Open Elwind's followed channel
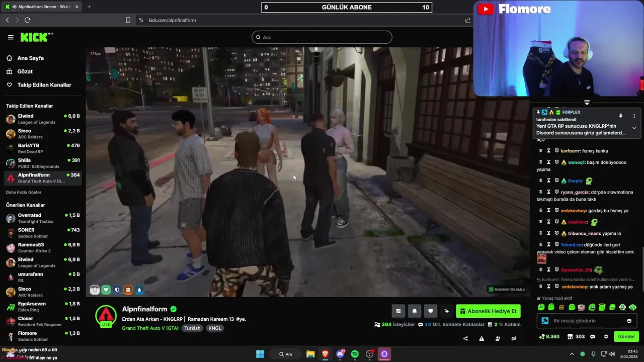The image size is (644, 362). click(42, 119)
